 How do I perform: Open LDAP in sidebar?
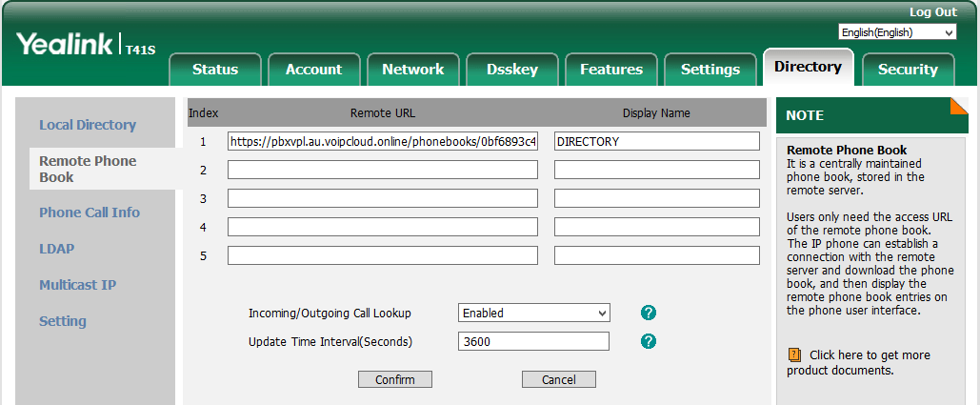[57, 249]
